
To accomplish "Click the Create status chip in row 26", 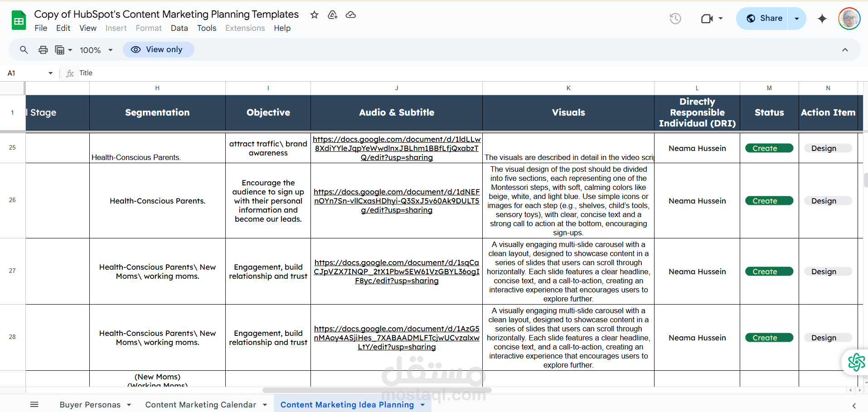I will coord(769,201).
